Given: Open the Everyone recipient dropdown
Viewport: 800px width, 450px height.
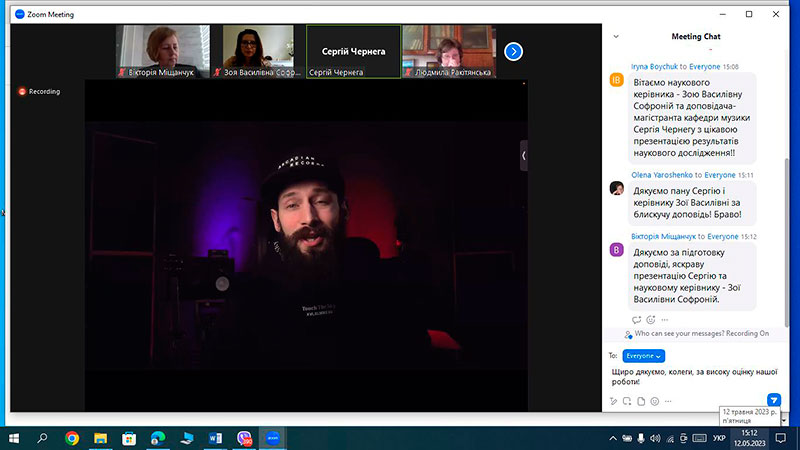Looking at the screenshot, I should point(643,356).
